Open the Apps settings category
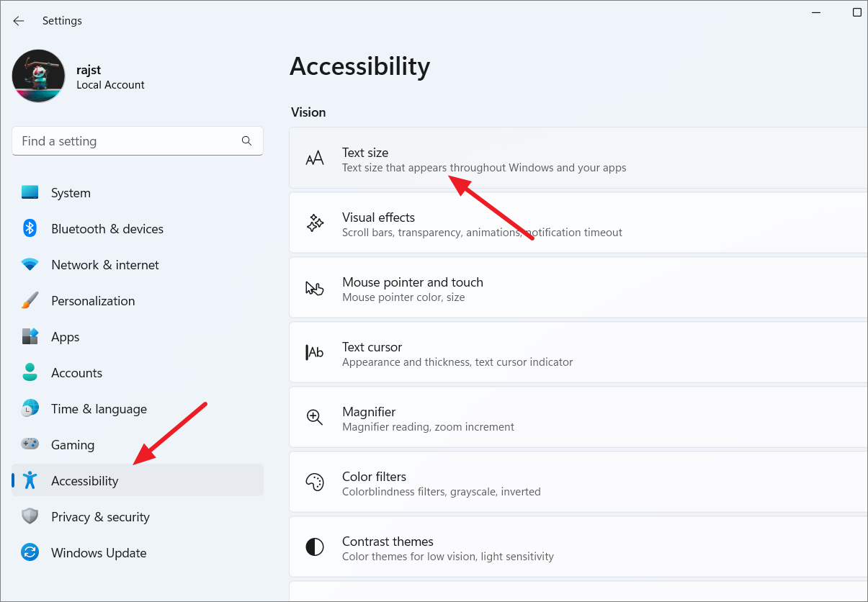The height and width of the screenshot is (602, 868). [x=65, y=337]
